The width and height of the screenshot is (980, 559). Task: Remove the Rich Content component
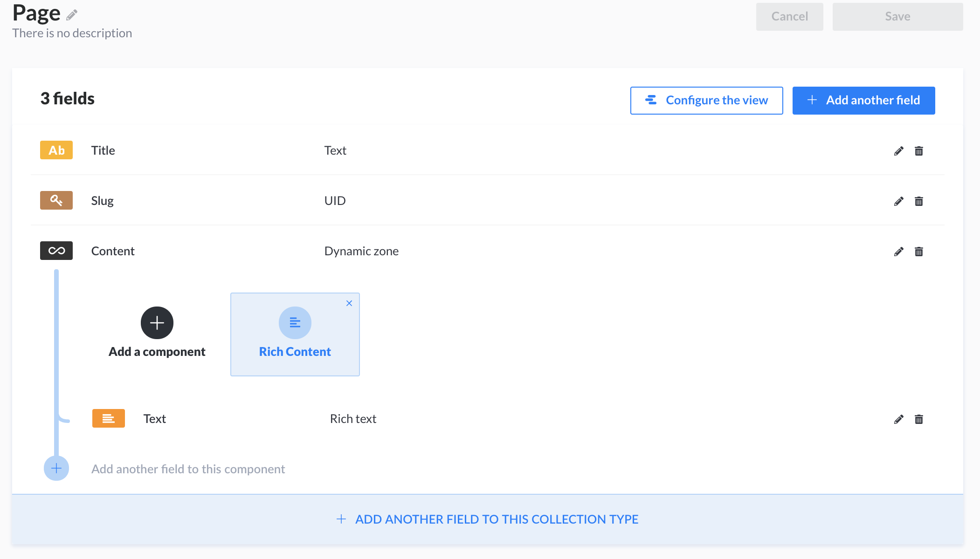click(x=349, y=303)
